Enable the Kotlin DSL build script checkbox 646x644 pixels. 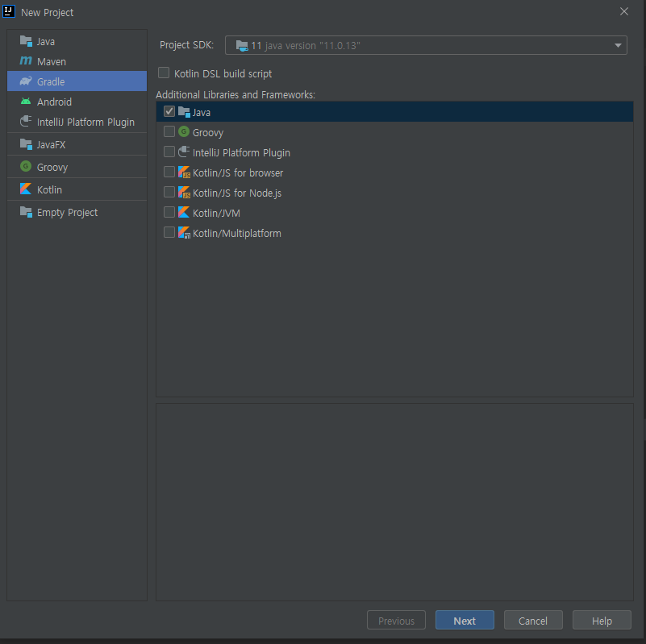click(164, 73)
